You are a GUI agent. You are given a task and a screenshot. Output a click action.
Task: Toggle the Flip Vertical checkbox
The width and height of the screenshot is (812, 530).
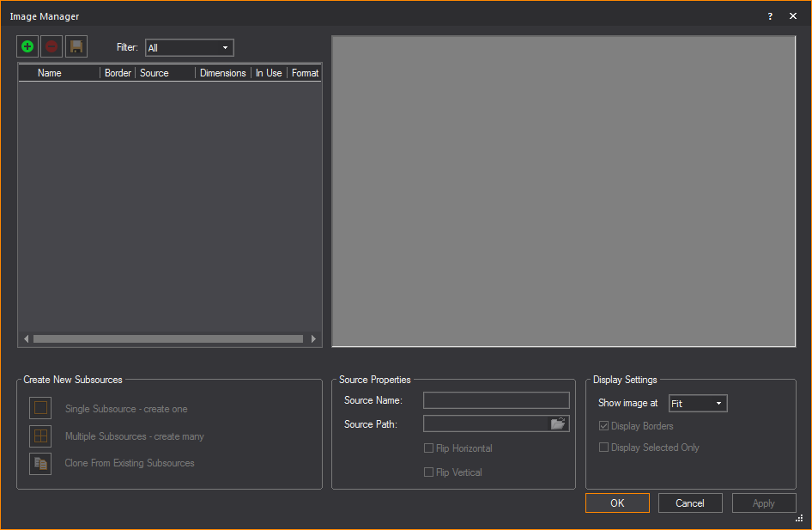429,472
